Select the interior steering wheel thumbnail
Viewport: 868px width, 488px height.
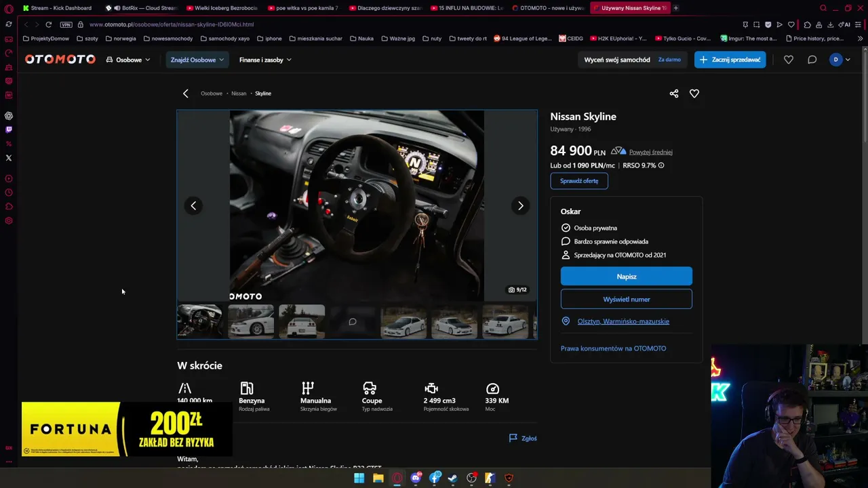(200, 321)
